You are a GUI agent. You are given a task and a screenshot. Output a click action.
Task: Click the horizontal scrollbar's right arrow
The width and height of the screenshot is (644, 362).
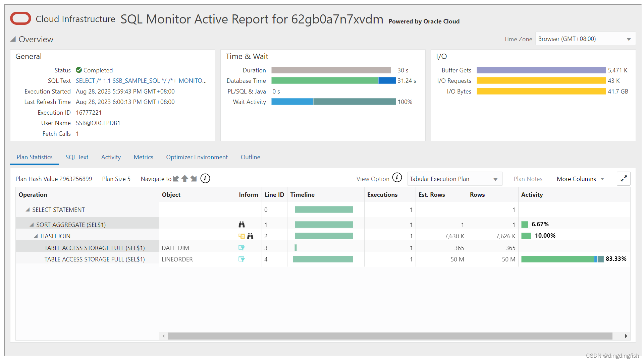tap(626, 336)
